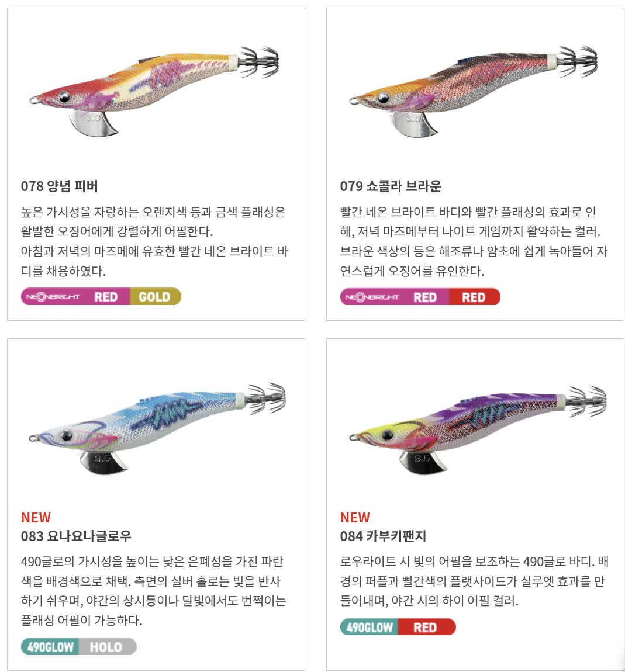This screenshot has width=625, height=672.
Task: Click the NEONBRIGHT RED badge under 078
Action: coord(75,297)
